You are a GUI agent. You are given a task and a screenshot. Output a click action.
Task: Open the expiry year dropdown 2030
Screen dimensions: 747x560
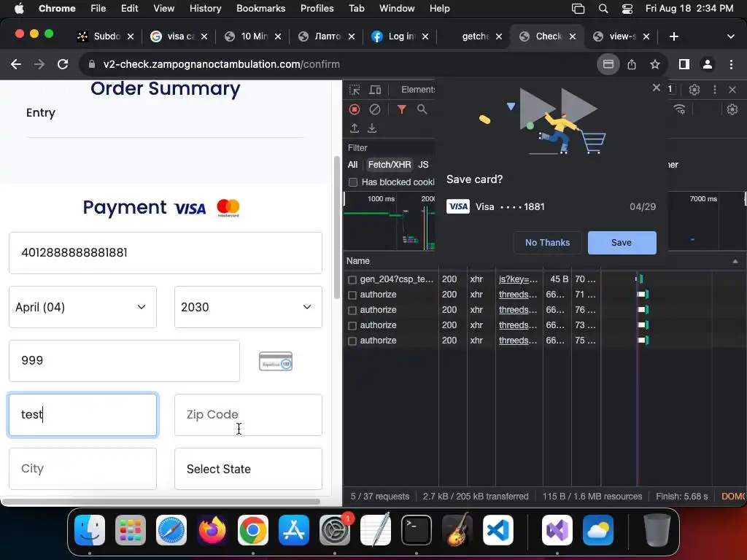248,307
